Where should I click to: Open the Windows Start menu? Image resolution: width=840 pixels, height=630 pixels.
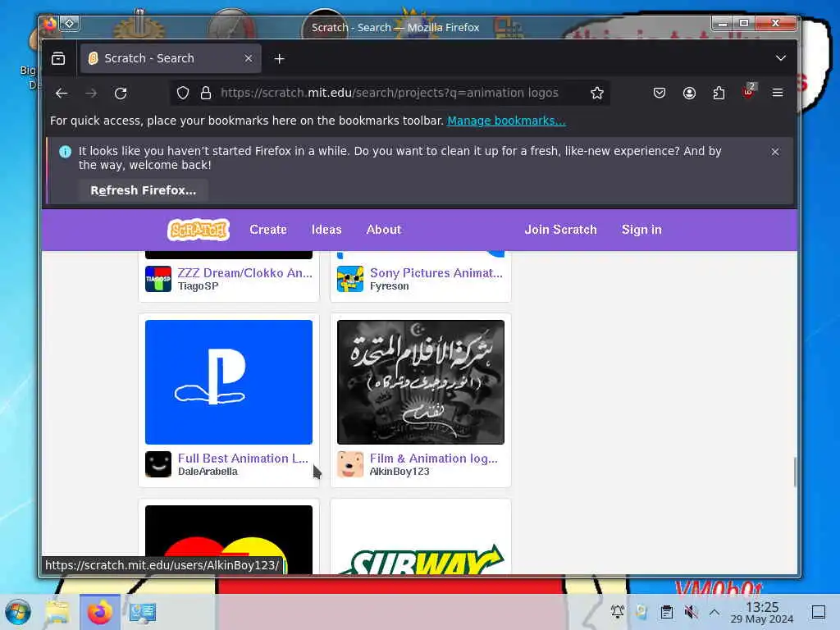pyautogui.click(x=18, y=612)
